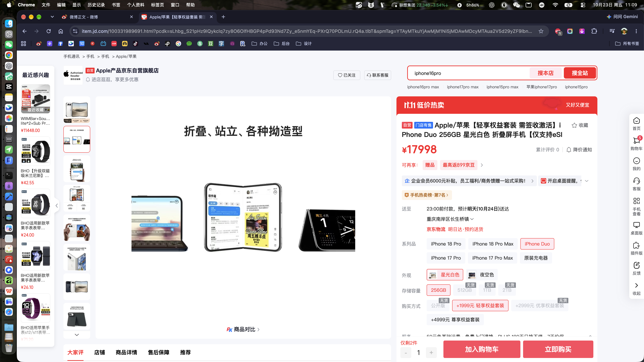Expand the 重庆南岸区长生桥镇 address dropdown
This screenshot has width=644, height=362.
(450, 219)
